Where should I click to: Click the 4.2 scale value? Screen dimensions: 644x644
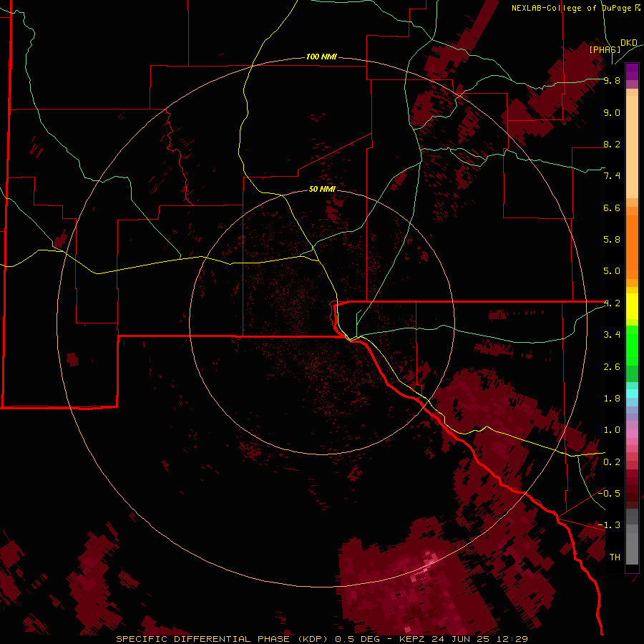pos(612,303)
